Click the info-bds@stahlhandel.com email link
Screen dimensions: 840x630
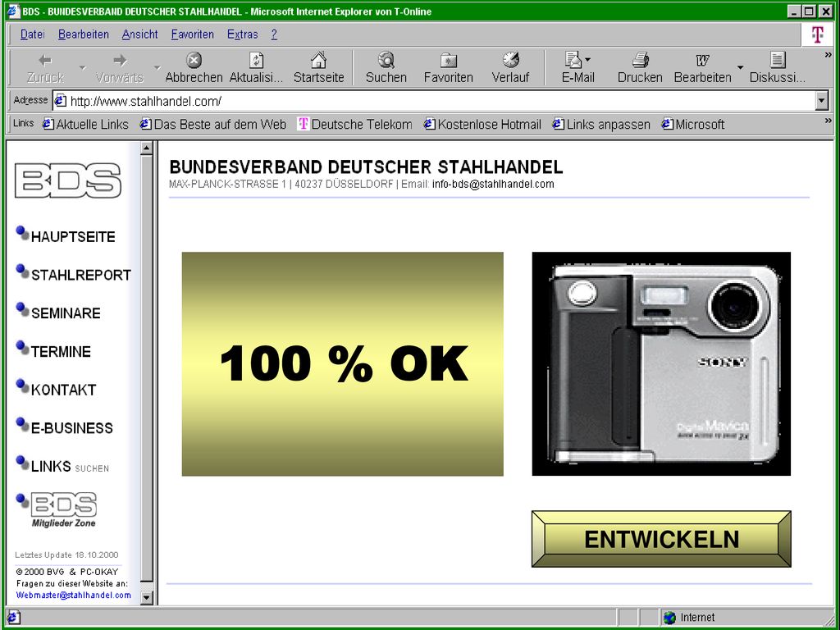click(493, 185)
